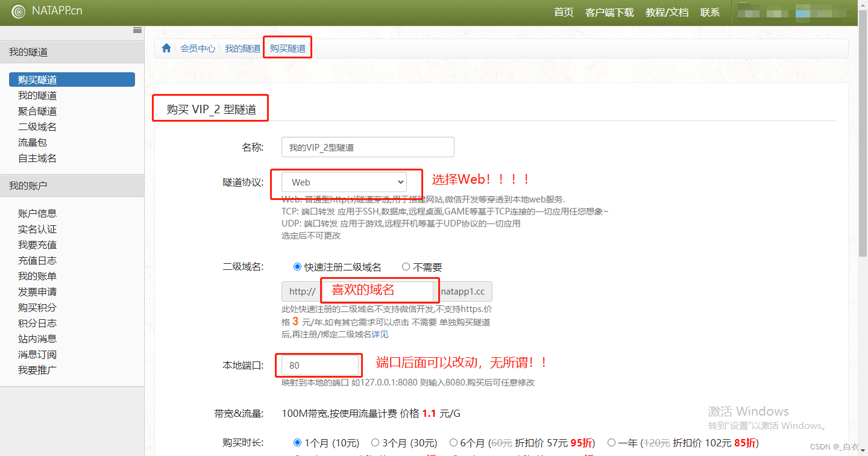Select the 6个月 discounted duration option
Viewport: 868px width, 456px height.
pyautogui.click(x=453, y=443)
